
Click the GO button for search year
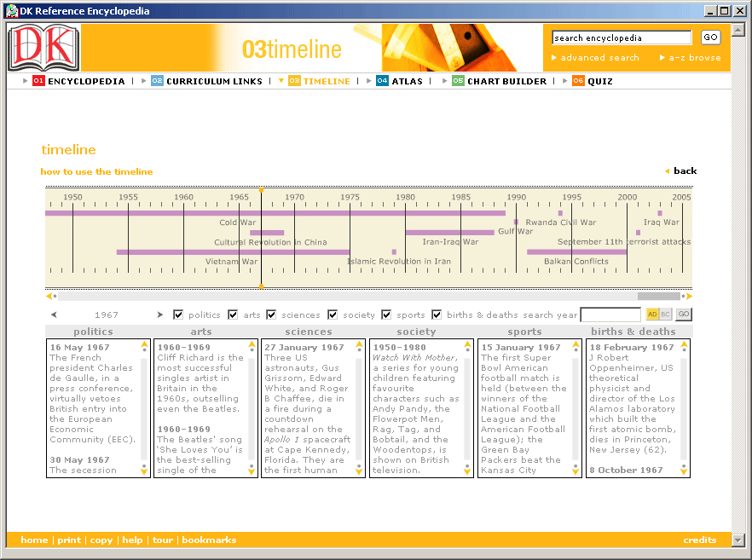(x=684, y=314)
